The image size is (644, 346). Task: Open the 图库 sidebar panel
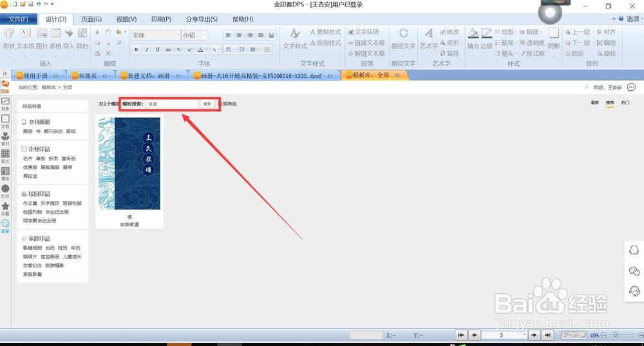click(5, 87)
